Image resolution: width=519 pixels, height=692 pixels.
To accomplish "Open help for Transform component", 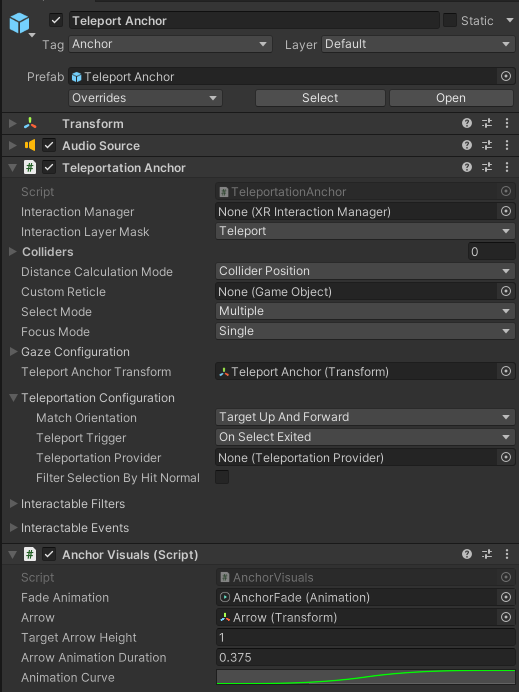I will (467, 124).
